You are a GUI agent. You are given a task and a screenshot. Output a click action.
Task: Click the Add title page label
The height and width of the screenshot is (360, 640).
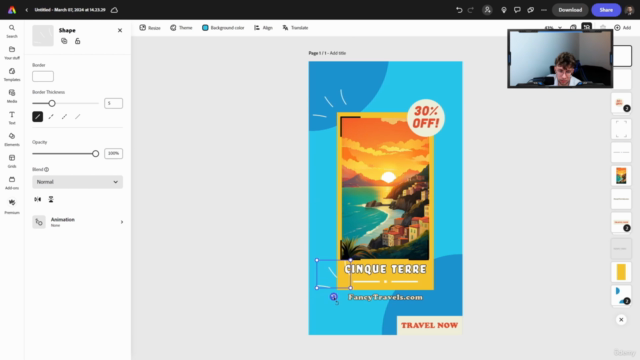[338, 53]
